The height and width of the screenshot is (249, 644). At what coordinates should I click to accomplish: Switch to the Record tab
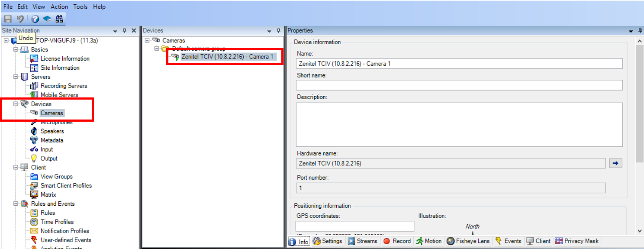(397, 241)
